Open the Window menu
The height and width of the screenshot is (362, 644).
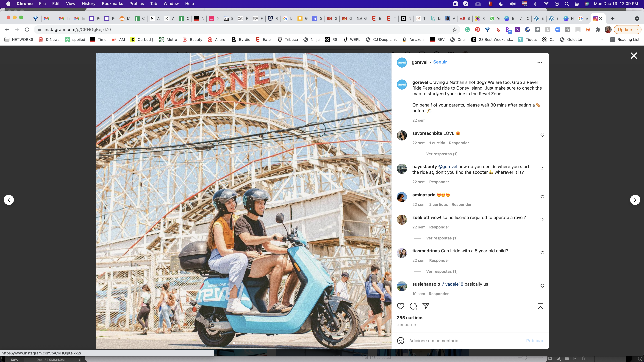click(171, 3)
